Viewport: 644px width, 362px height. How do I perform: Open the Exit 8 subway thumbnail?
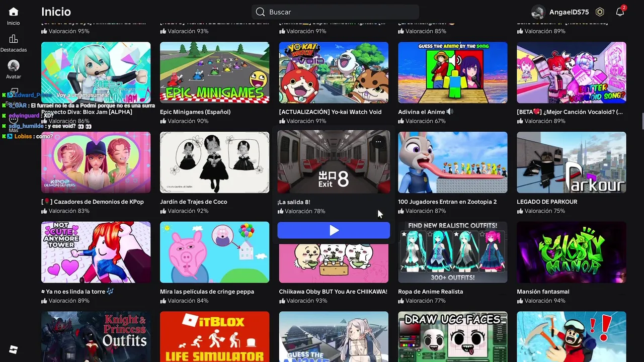tap(334, 161)
